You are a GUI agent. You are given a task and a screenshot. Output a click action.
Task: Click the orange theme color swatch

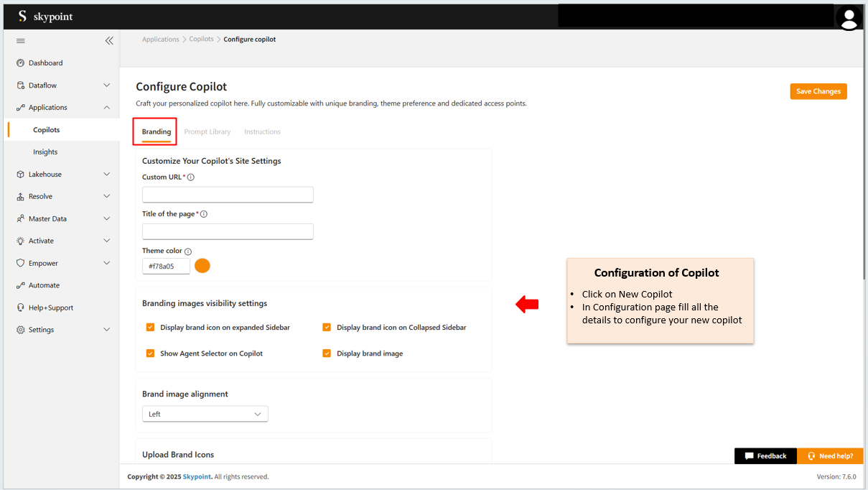point(202,266)
